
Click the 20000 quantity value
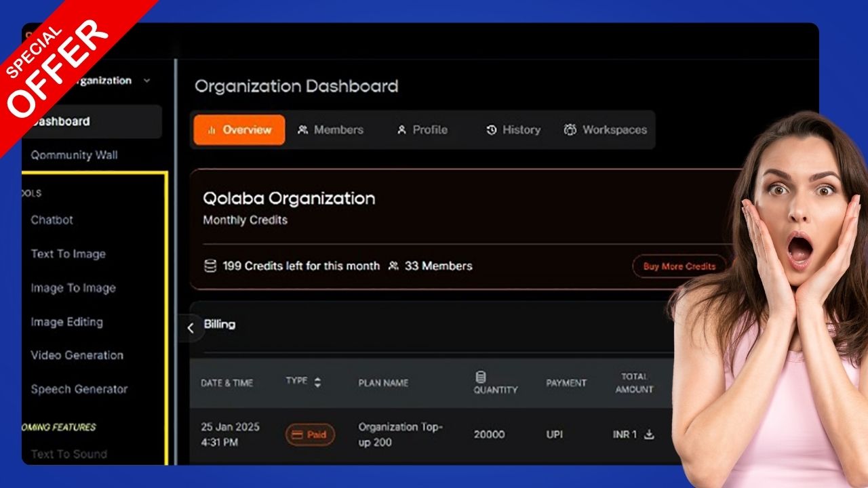click(489, 434)
